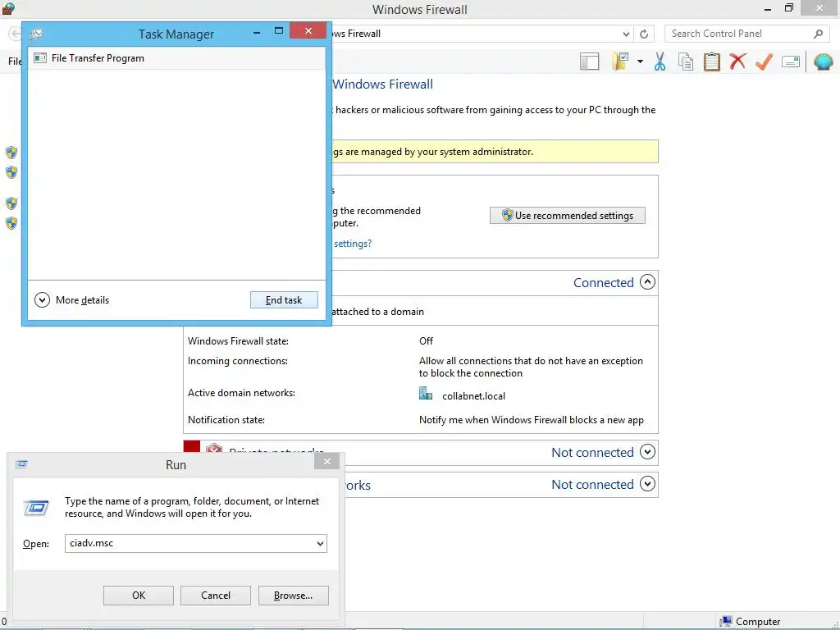Click the Windows Firewall window title icon
The image size is (840, 630).
click(x=8, y=8)
